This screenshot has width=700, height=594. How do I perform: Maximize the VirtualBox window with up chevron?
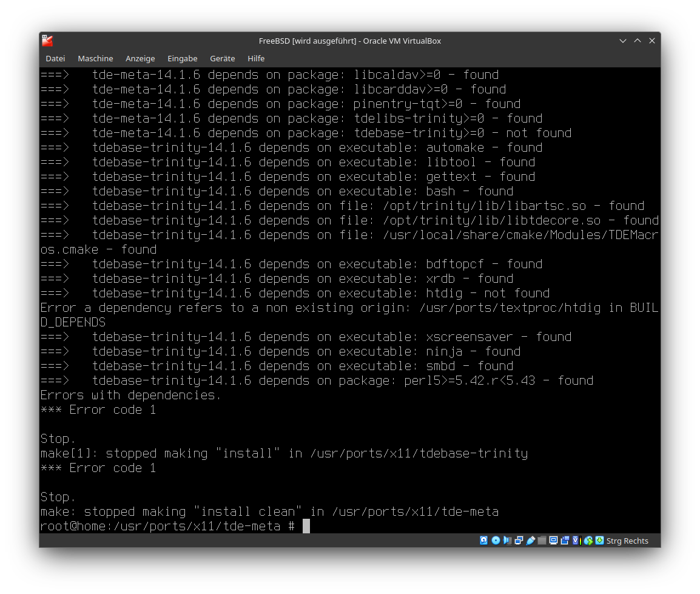pyautogui.click(x=638, y=41)
